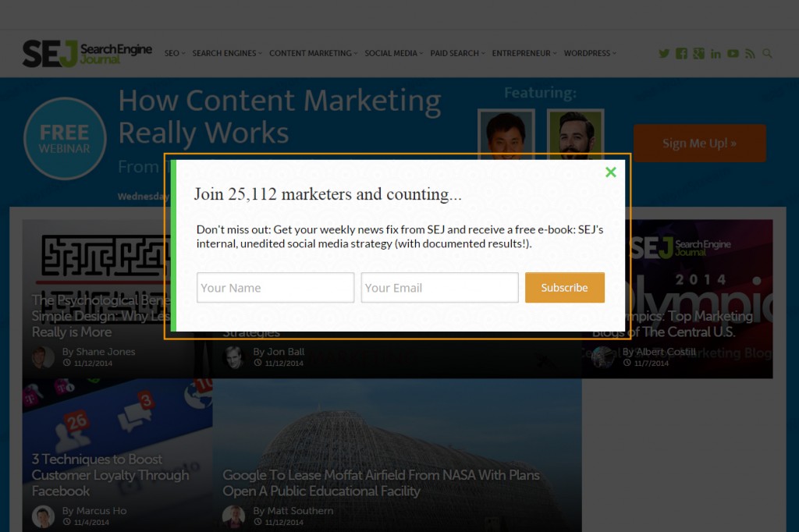The image size is (799, 532).
Task: Click the Your Name input field
Action: click(x=275, y=287)
